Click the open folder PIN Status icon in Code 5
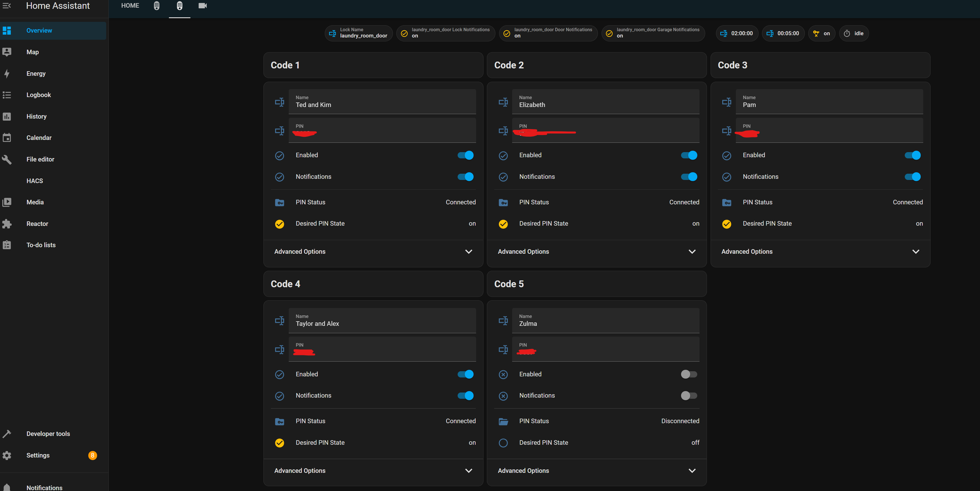980x491 pixels. coord(503,421)
